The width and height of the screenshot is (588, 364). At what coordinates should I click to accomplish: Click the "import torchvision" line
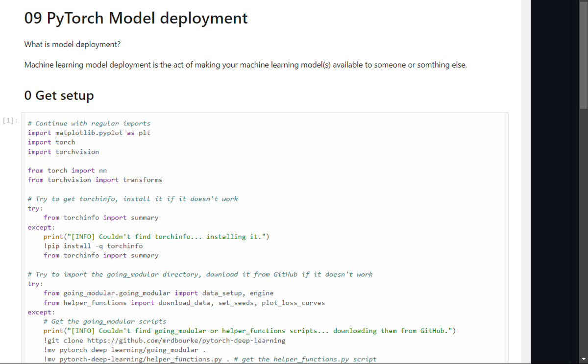point(63,152)
